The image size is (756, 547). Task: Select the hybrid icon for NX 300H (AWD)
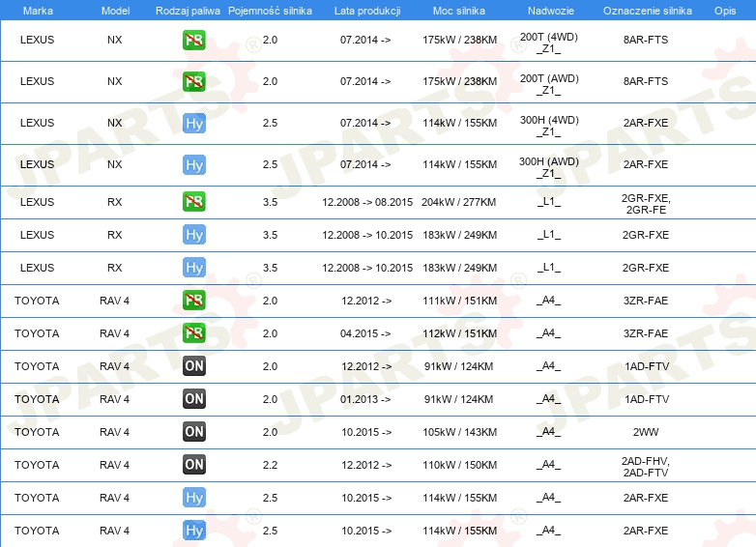[x=194, y=165]
